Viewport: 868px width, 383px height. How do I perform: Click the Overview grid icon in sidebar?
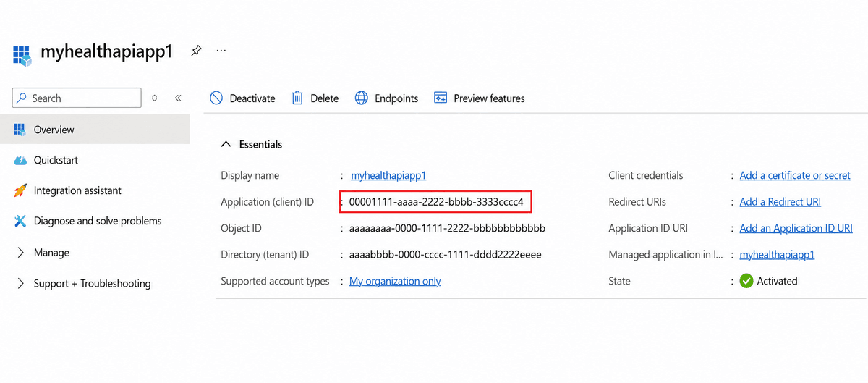click(20, 130)
